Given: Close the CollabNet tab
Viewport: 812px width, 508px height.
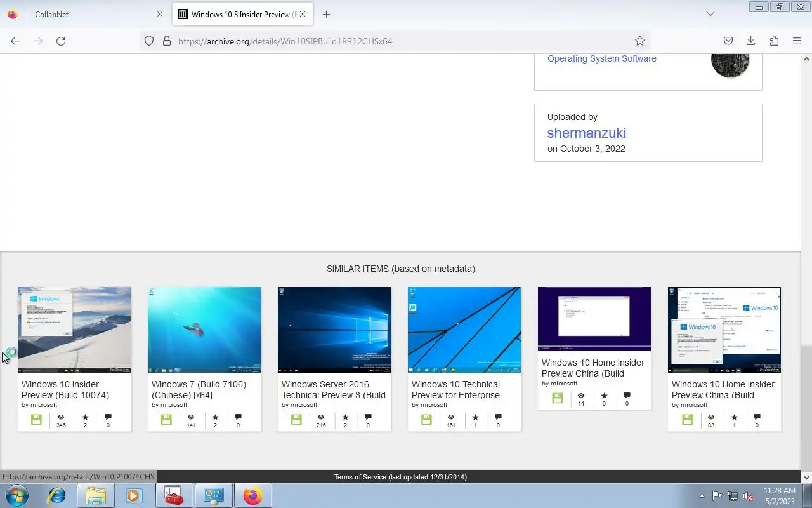Looking at the screenshot, I should point(160,14).
